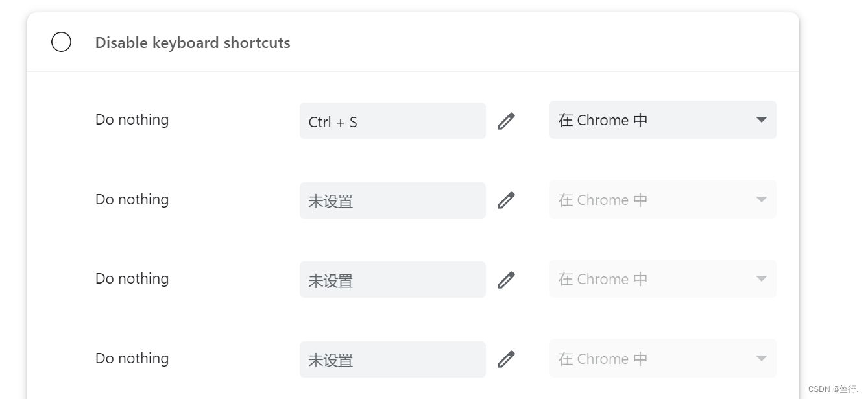The height and width of the screenshot is (399, 868).
Task: Click the second 未设置 shortcut input field
Action: tap(392, 200)
